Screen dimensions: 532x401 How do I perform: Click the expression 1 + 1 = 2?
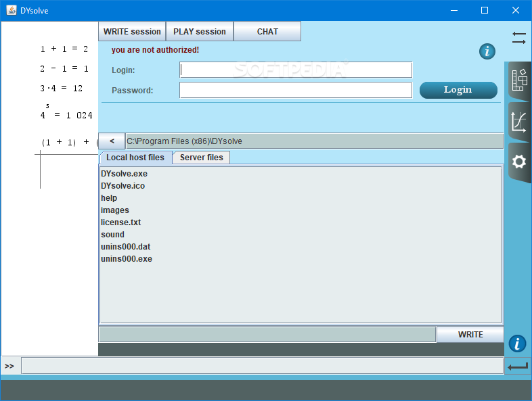[64, 49]
